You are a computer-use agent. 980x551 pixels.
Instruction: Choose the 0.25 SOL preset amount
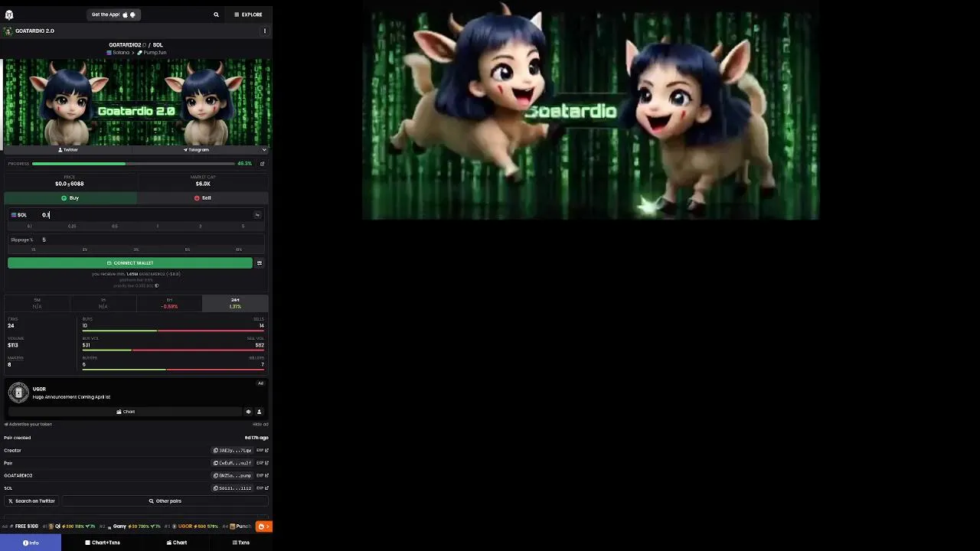pyautogui.click(x=72, y=227)
